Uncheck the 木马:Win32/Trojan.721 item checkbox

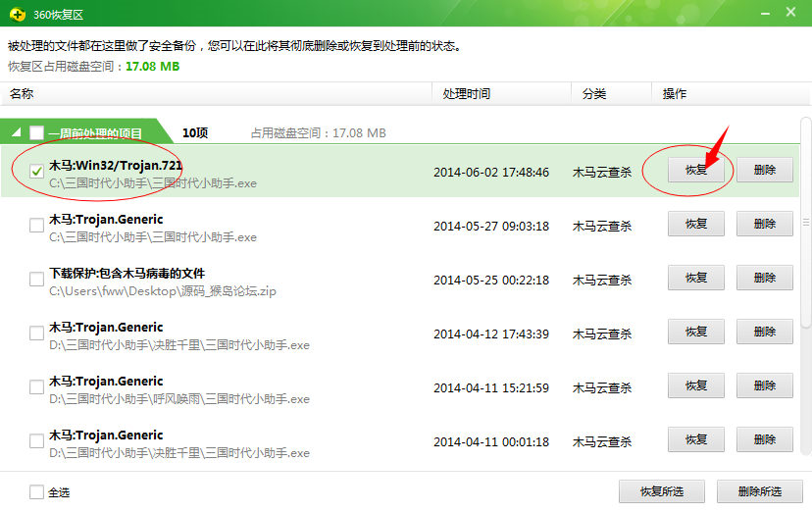36,172
